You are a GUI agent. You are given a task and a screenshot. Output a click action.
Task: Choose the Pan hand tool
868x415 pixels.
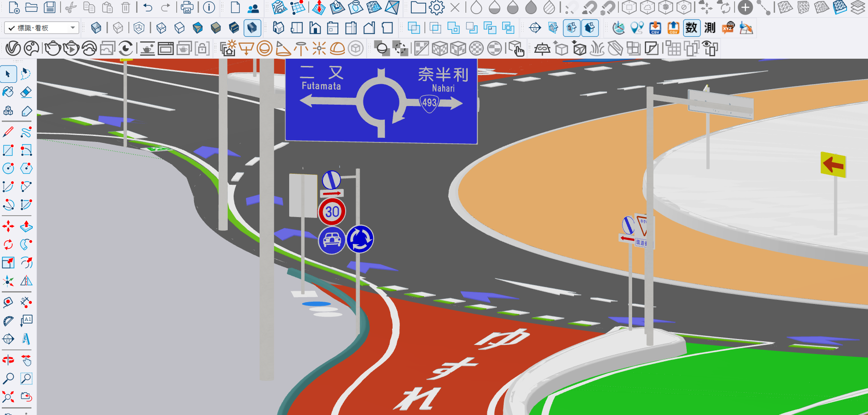point(26,360)
